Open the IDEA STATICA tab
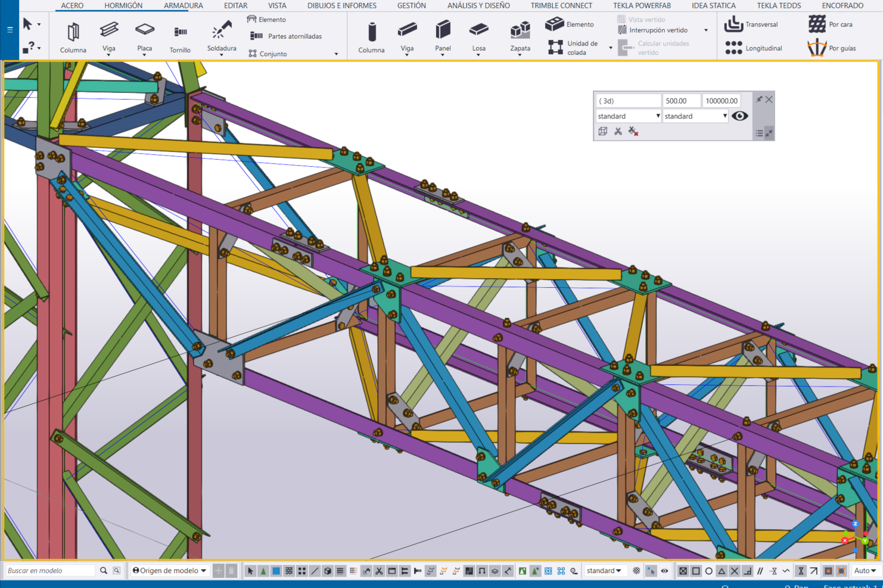Screen dimensions: 883x588 (713, 5)
